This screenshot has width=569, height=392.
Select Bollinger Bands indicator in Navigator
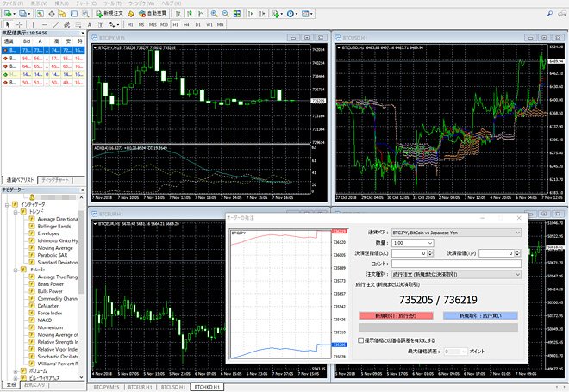tap(54, 227)
